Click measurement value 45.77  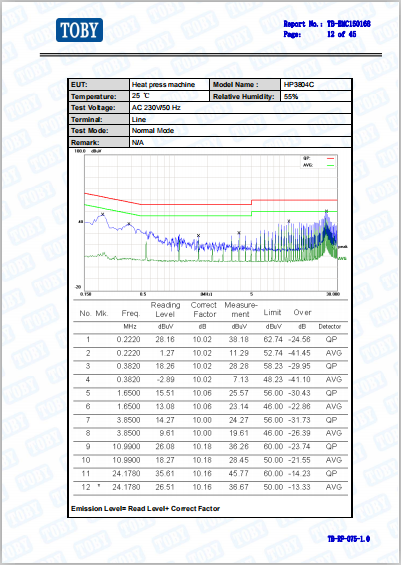pyautogui.click(x=239, y=473)
